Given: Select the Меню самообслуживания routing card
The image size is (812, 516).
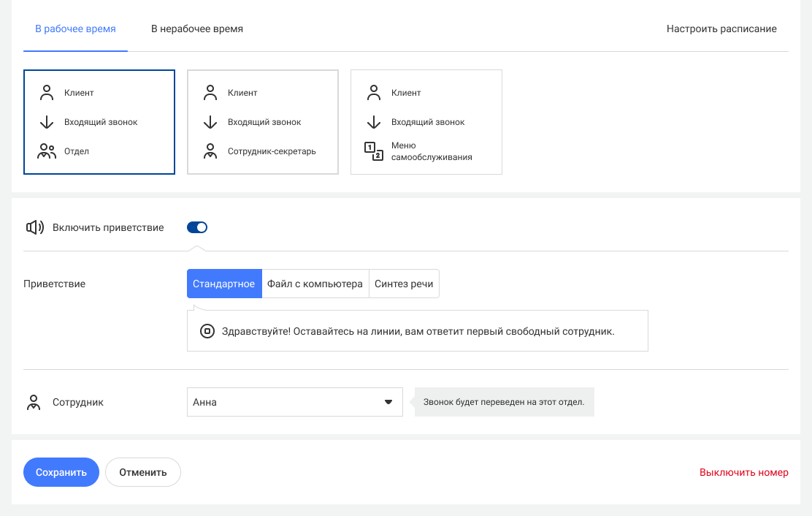Looking at the screenshot, I should 426,122.
